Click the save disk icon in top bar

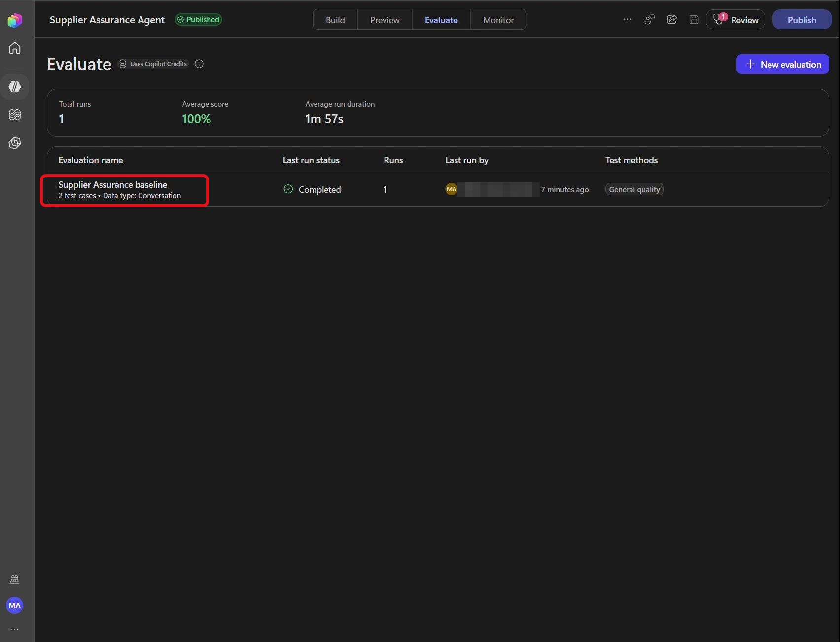click(x=694, y=19)
